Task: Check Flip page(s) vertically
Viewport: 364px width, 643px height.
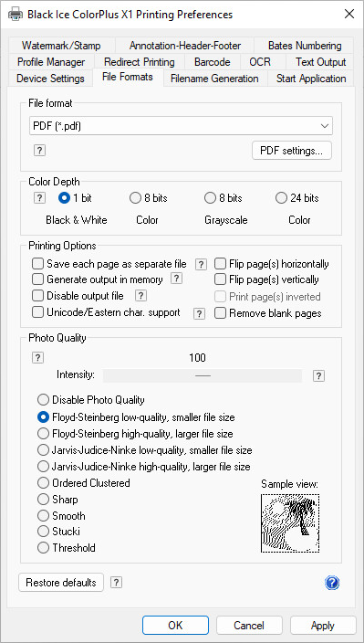Action: [x=220, y=279]
